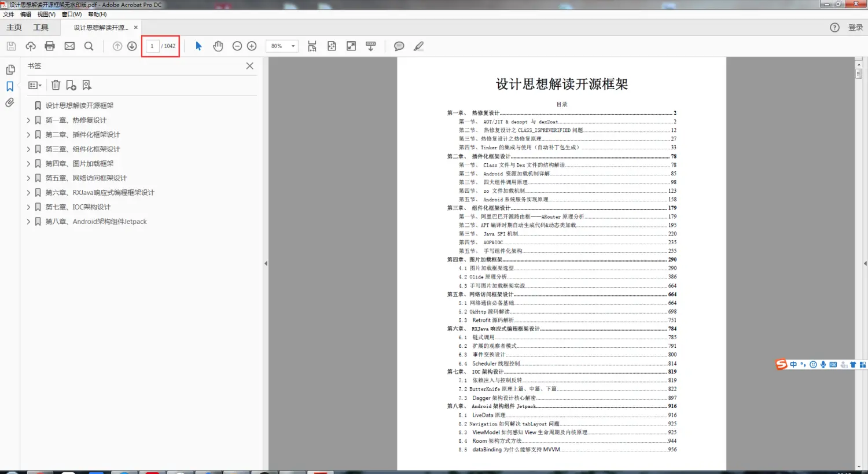
Task: Delete the selected bookmark trash icon
Action: pyautogui.click(x=56, y=85)
